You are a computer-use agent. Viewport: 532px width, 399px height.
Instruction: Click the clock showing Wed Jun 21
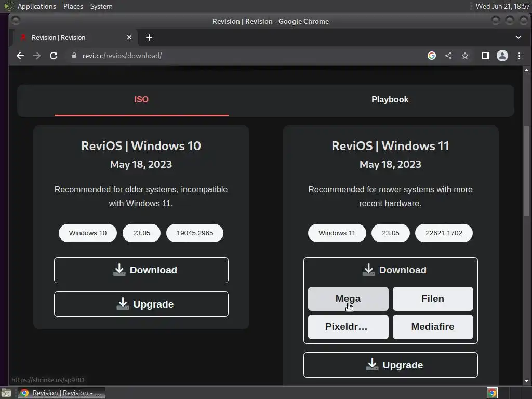[502, 6]
